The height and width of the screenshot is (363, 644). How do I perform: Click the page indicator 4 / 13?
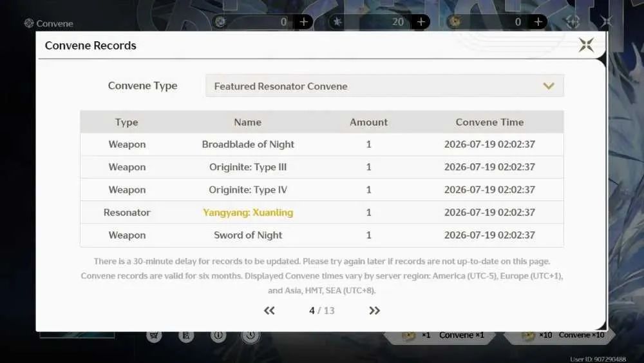tap(322, 310)
